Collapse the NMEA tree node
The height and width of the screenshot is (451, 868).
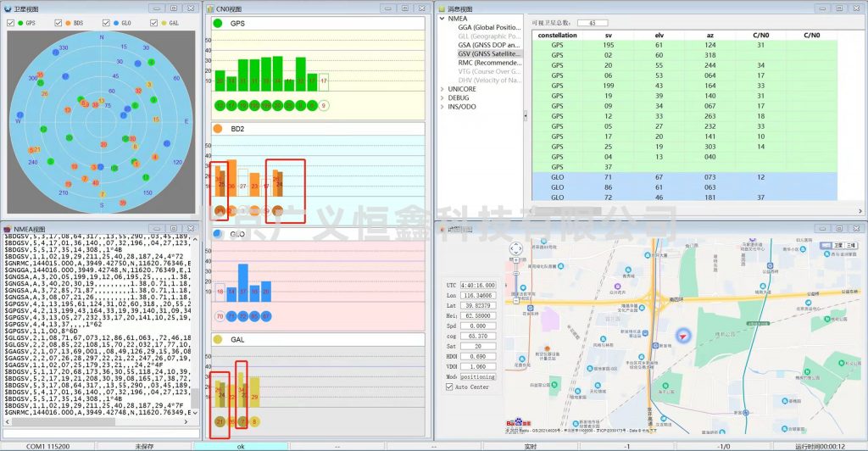pyautogui.click(x=442, y=19)
